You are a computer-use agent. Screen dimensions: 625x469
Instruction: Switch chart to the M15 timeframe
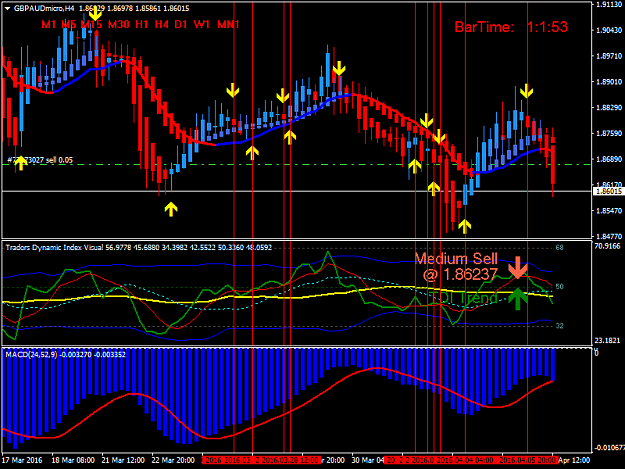[x=91, y=25]
